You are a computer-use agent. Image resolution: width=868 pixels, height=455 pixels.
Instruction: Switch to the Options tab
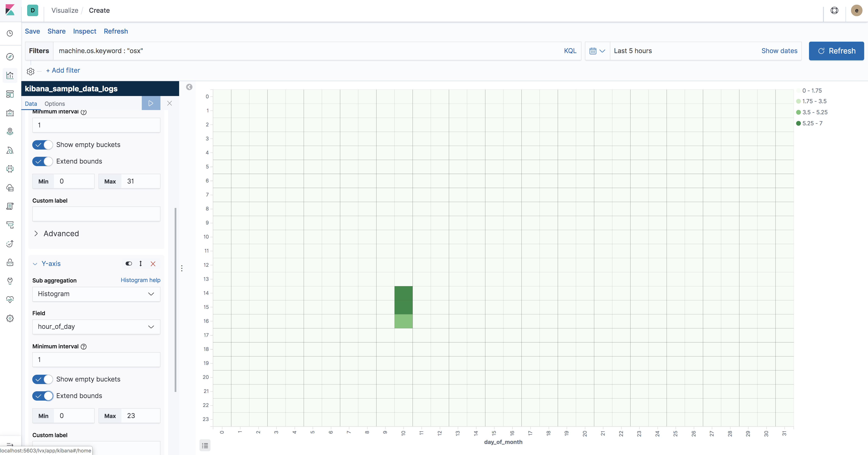point(55,103)
